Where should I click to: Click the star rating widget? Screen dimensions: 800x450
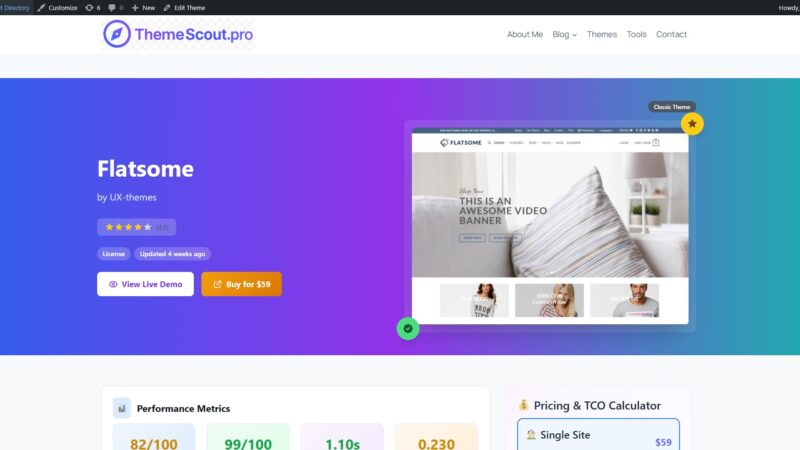click(136, 227)
